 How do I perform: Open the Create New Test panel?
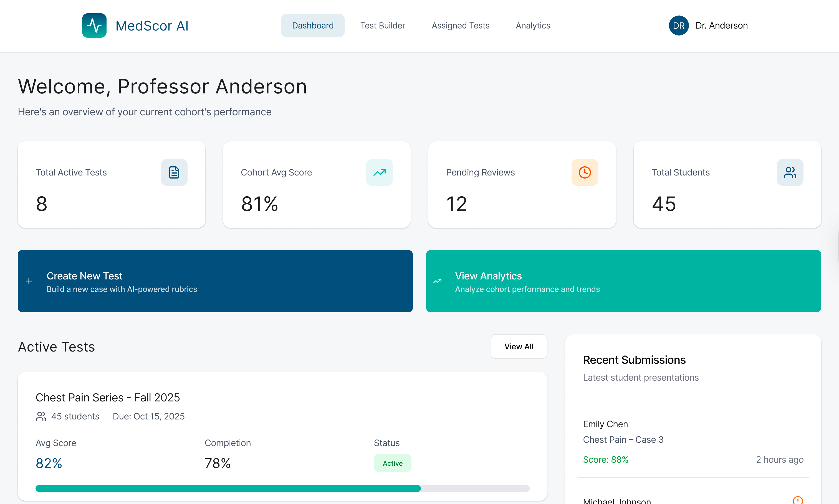coord(215,281)
